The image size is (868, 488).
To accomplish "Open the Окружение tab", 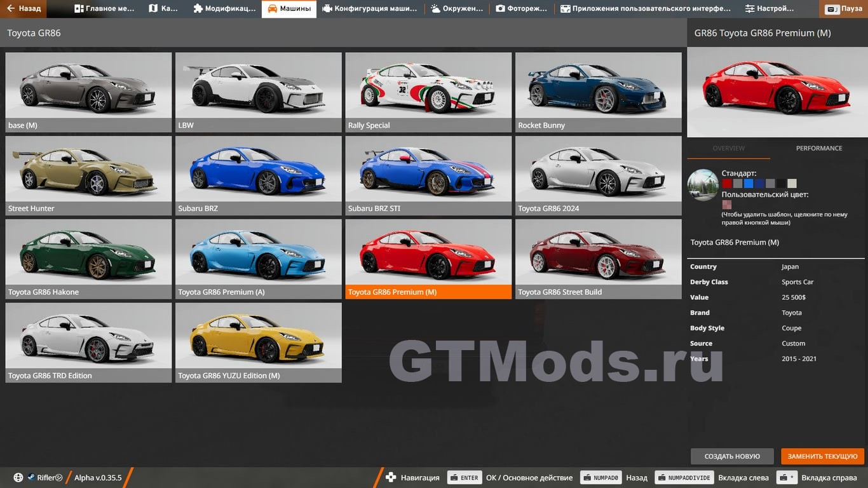I will coord(457,9).
